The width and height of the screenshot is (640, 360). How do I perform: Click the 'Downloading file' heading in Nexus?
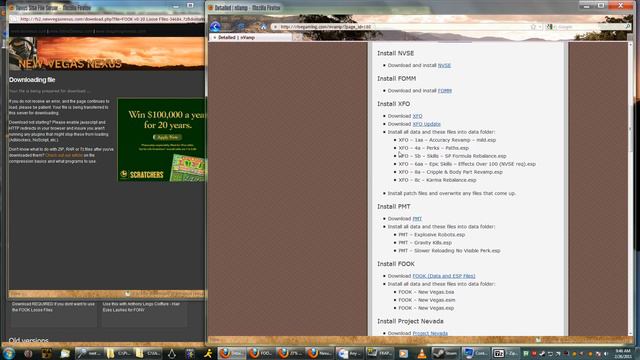32,80
